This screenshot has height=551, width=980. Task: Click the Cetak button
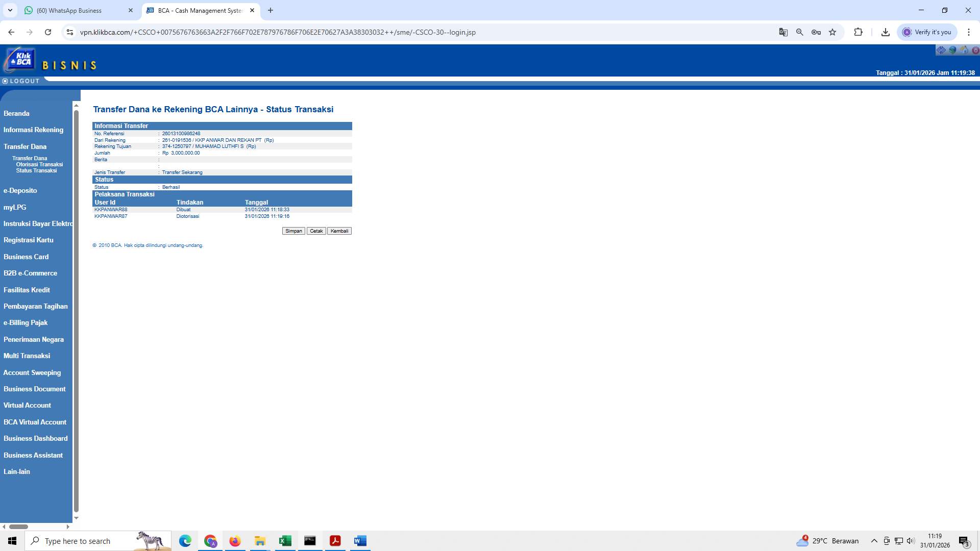pos(316,231)
